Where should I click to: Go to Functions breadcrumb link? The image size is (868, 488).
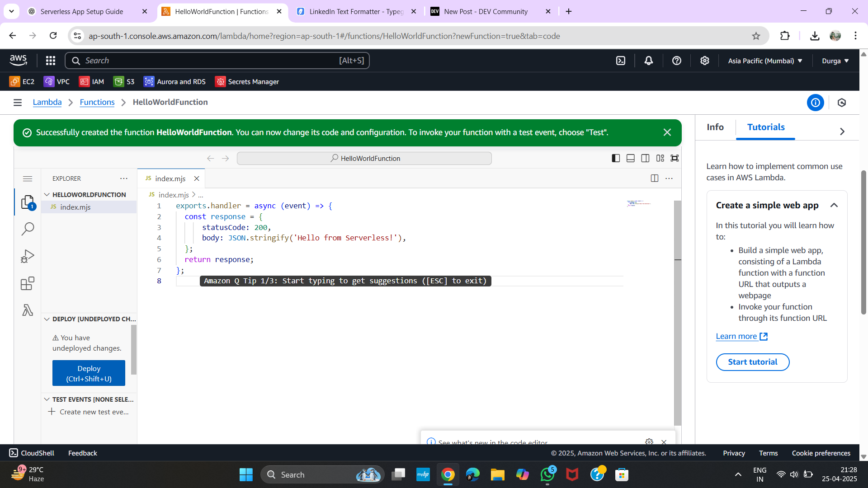(97, 103)
